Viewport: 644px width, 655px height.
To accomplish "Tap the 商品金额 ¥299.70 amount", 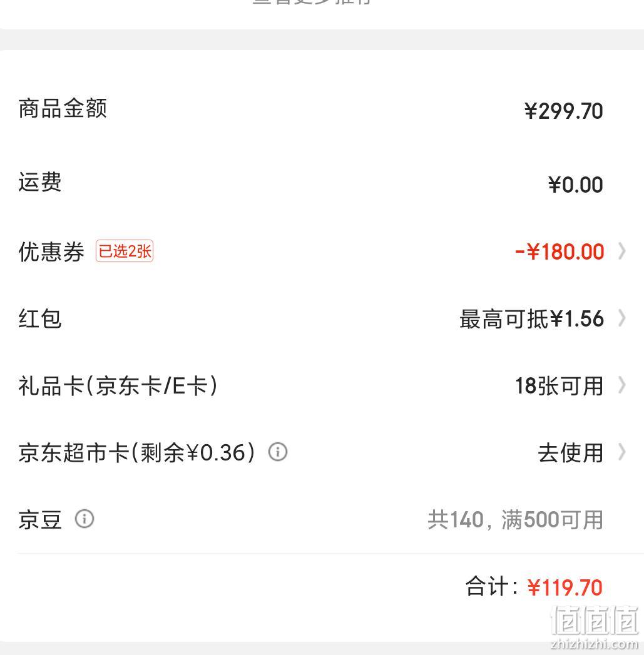I will (x=564, y=111).
